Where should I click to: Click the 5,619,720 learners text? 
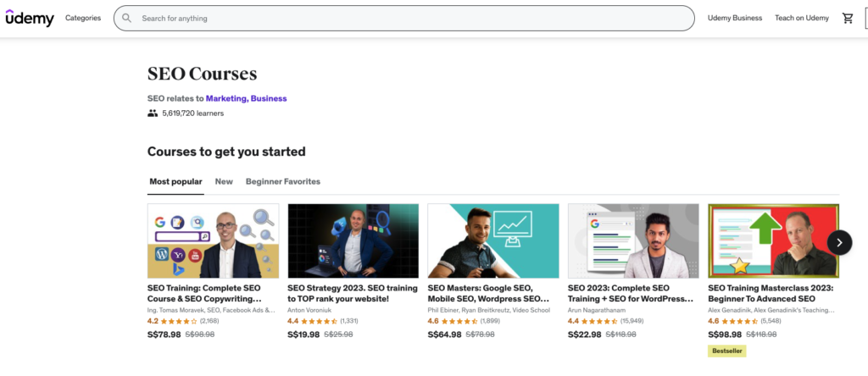(192, 113)
